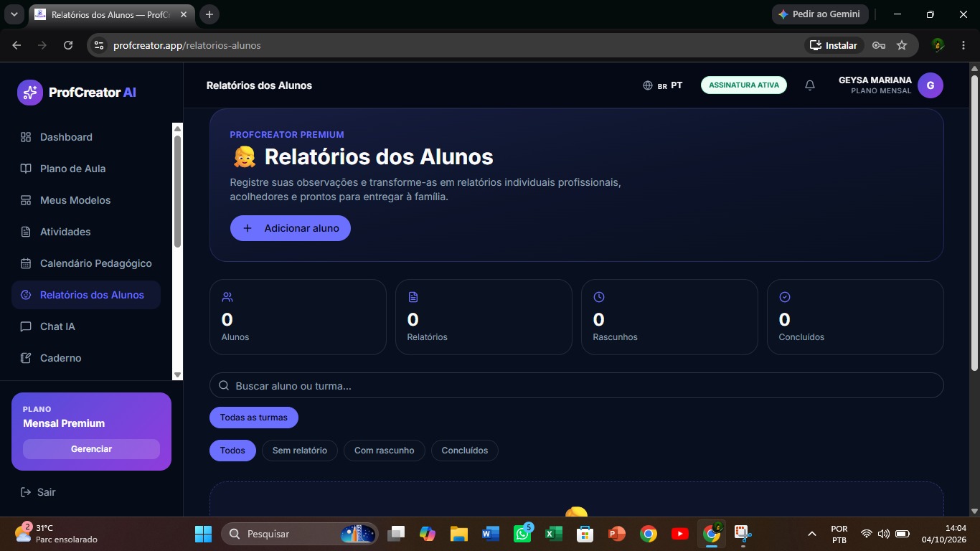Open the BR PT language selector

click(x=663, y=85)
